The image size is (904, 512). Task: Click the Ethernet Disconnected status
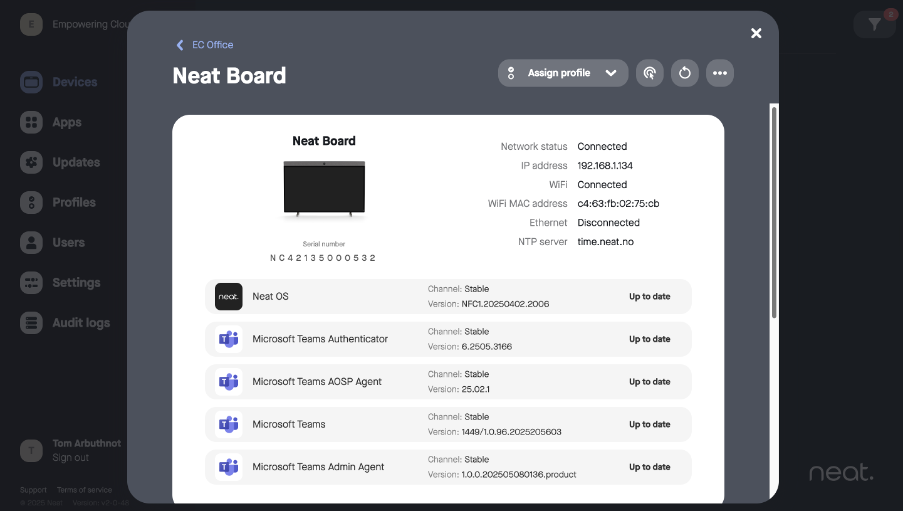point(608,223)
